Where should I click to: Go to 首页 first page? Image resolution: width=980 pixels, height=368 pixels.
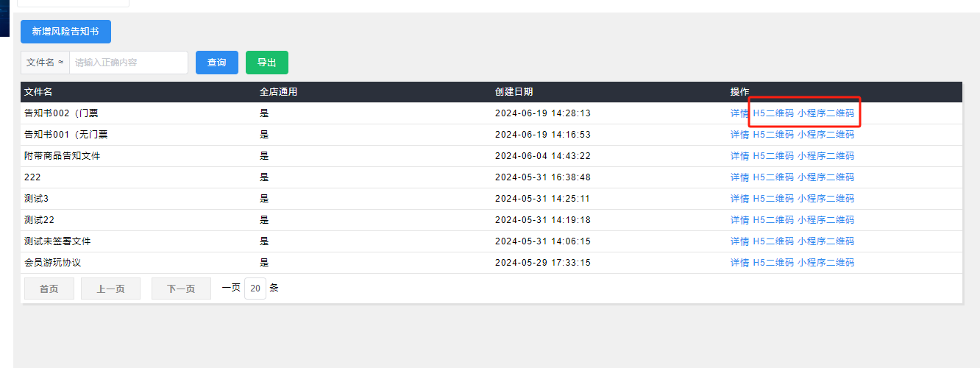click(x=49, y=289)
